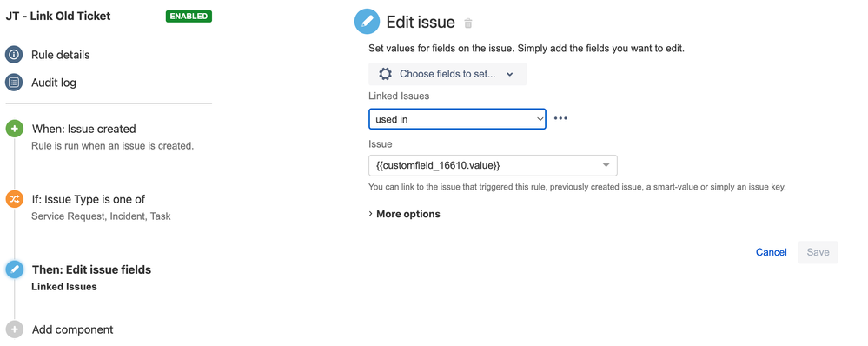Delete action using trash icon
The image size is (868, 346).
[468, 23]
